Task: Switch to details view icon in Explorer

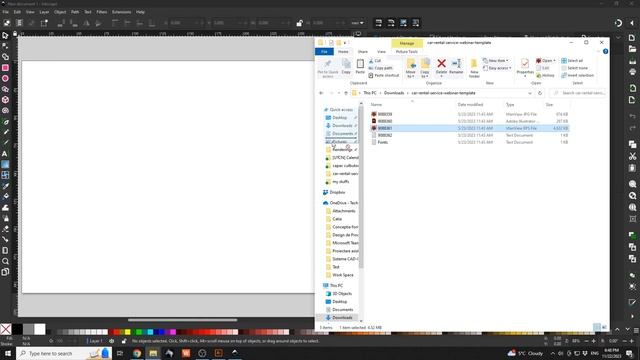Action: (x=596, y=327)
